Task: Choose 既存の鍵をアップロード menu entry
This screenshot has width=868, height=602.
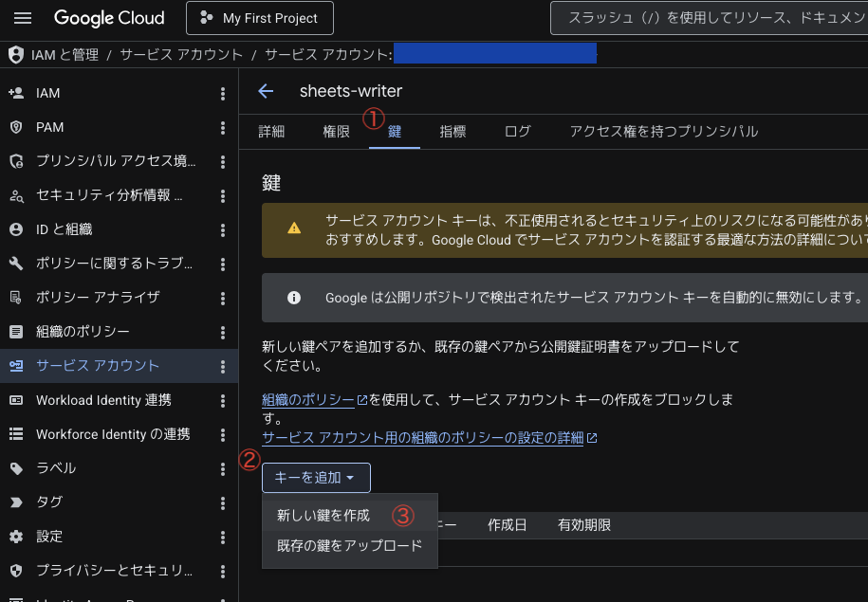Action: pyautogui.click(x=350, y=546)
